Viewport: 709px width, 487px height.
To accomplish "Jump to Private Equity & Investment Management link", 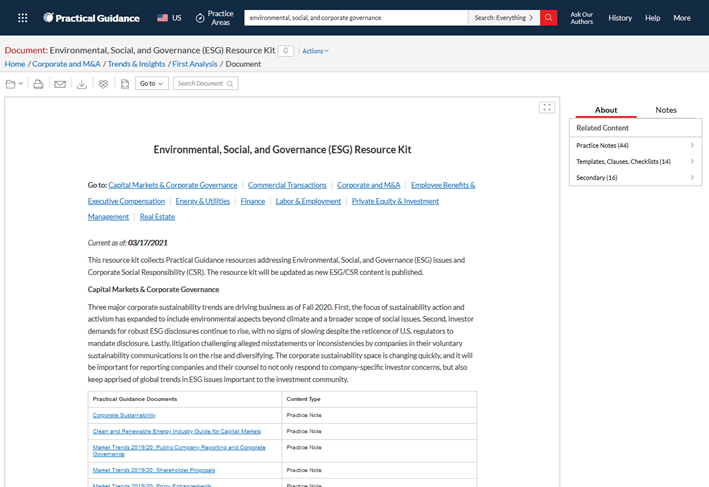I will (x=395, y=201).
